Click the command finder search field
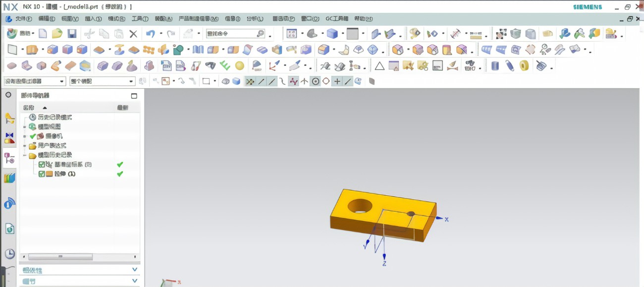The height and width of the screenshot is (287, 644). click(x=235, y=34)
